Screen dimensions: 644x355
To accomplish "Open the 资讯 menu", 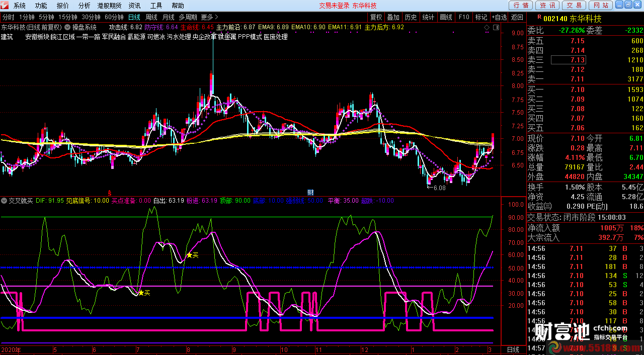I will point(135,6).
